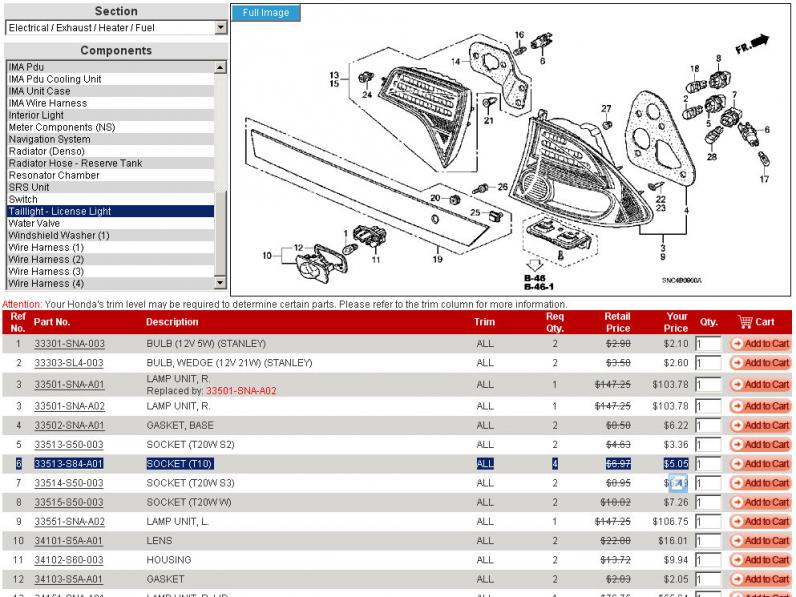
Task: Add LAMP UNIT, L. to cart
Action: tap(760, 521)
